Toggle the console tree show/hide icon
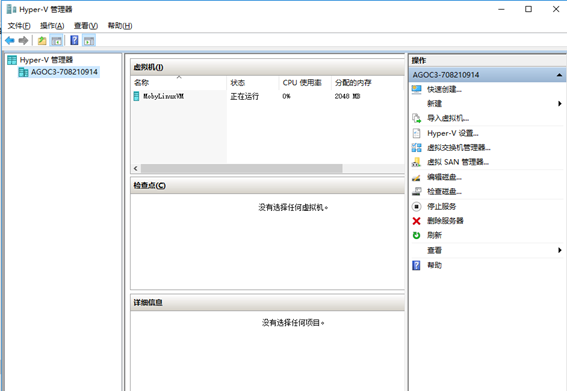Viewport: 567px width, 391px height. [56, 41]
